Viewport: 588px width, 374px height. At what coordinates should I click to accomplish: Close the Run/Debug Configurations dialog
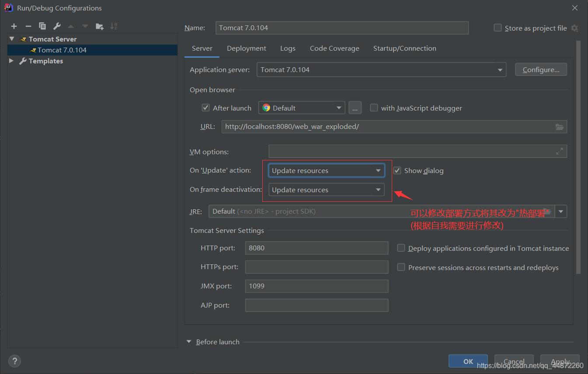[x=575, y=8]
